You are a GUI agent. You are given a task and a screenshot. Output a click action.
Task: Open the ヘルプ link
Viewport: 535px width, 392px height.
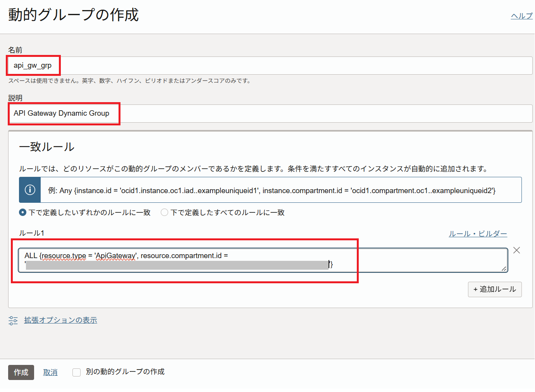tap(521, 16)
